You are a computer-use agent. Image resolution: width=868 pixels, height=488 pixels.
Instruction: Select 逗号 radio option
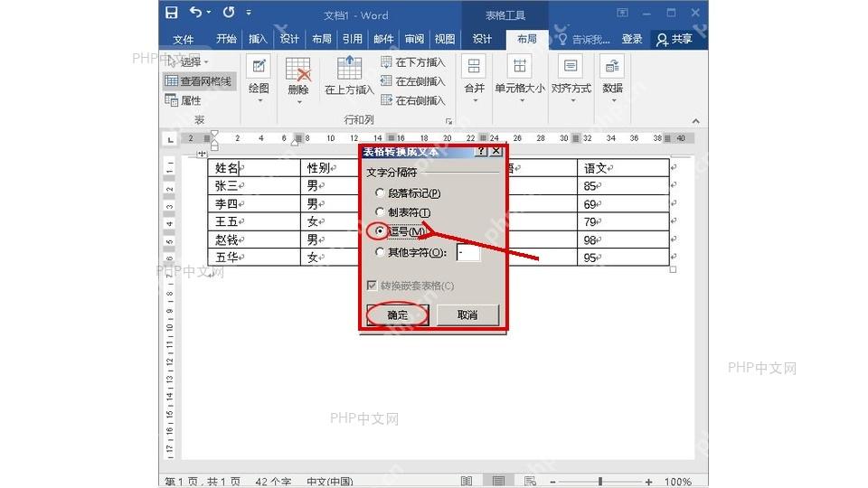[x=379, y=230]
